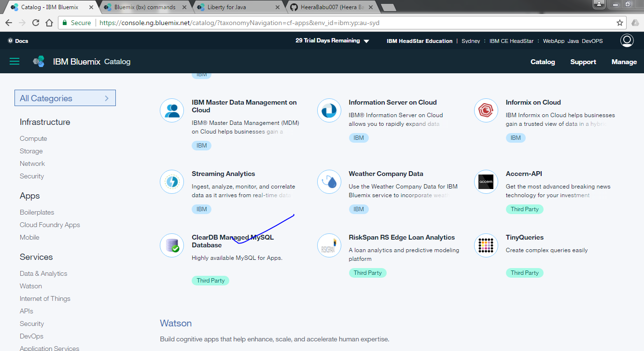Screen dimensions: 644x351
Task: Select the Catalog - IBM Bluemix tab
Action: [x=49, y=7]
